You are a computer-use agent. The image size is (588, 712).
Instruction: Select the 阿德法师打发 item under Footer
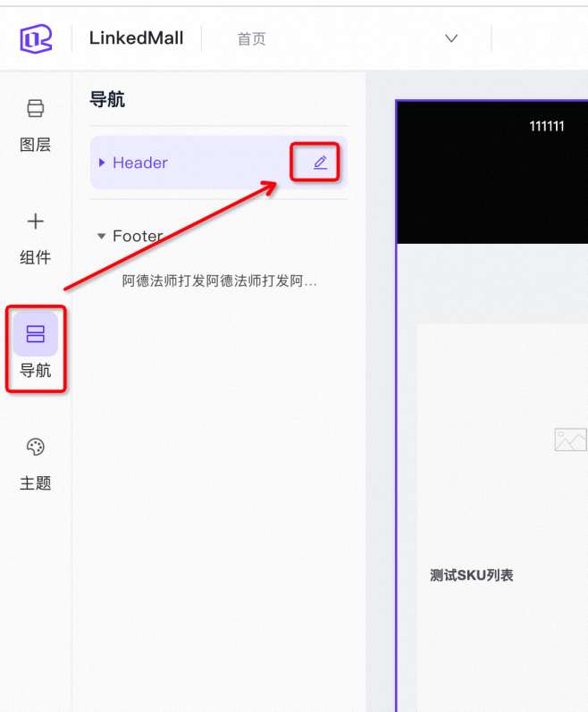point(219,281)
